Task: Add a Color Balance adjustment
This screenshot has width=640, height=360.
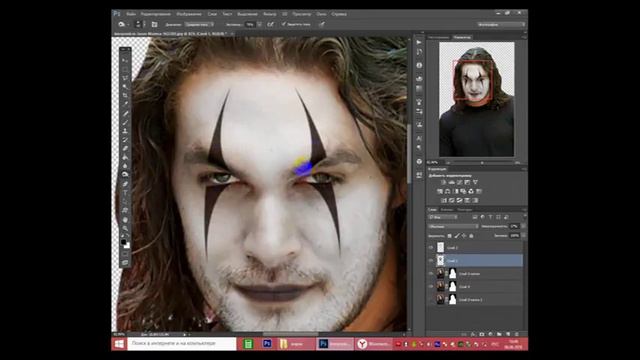Action: [448, 191]
